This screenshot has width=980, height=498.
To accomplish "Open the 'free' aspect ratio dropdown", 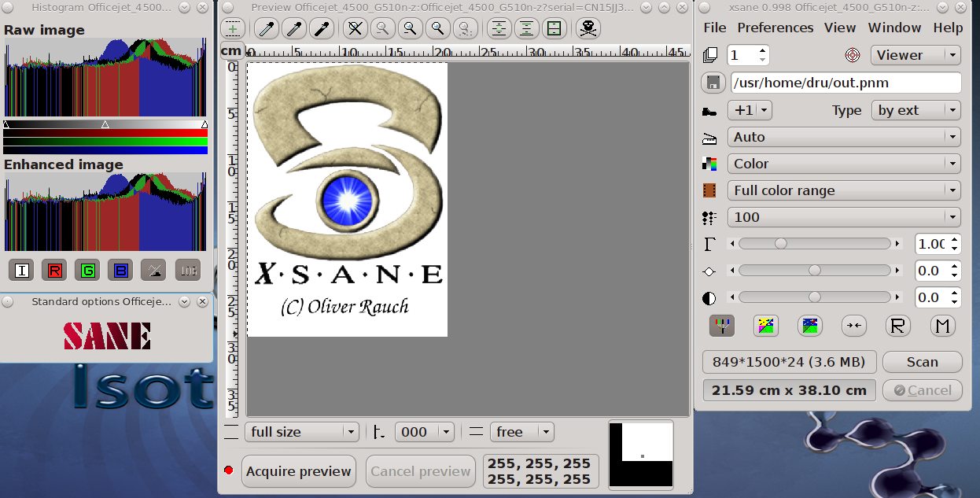I will [x=522, y=432].
